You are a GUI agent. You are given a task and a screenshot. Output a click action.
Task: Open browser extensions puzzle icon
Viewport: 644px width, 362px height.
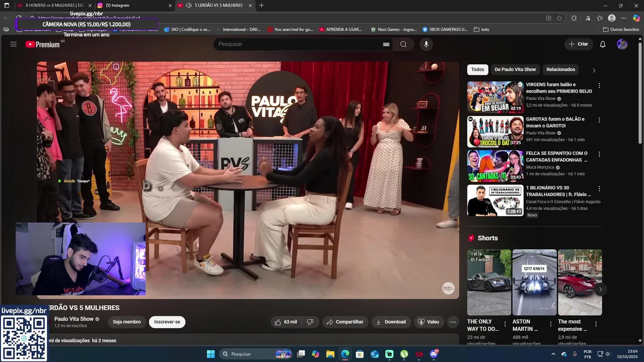(x=574, y=18)
